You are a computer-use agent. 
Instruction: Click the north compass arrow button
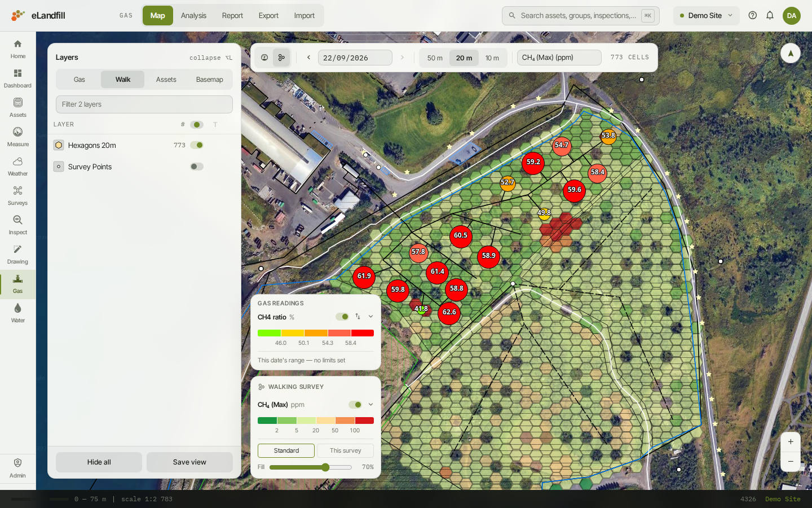[x=791, y=53]
